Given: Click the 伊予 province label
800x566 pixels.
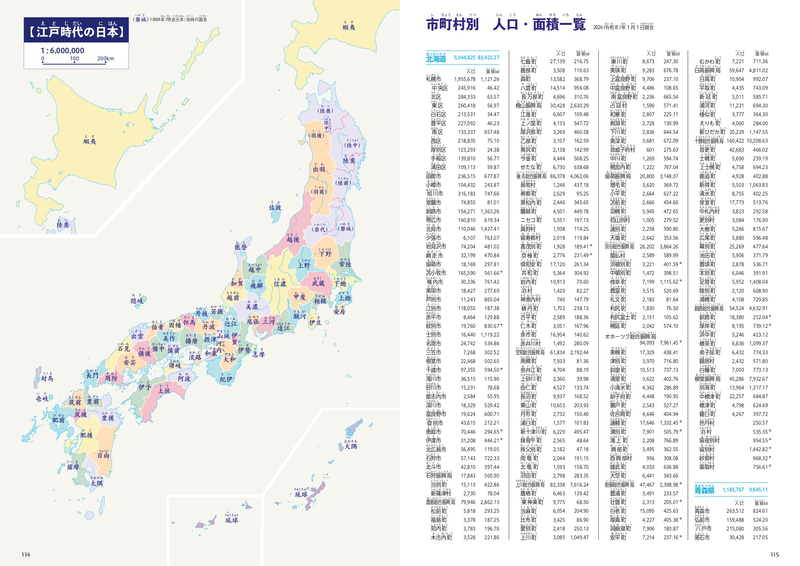Looking at the screenshot, I should tap(144, 387).
